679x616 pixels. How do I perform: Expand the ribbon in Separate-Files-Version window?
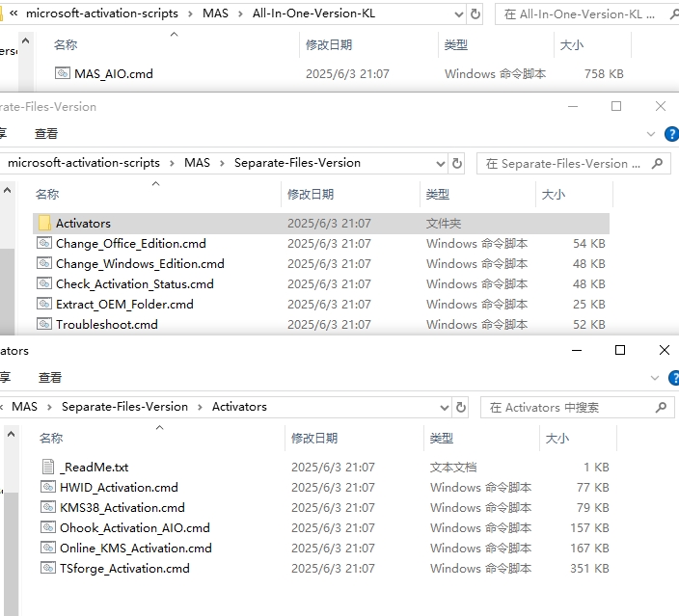650,134
